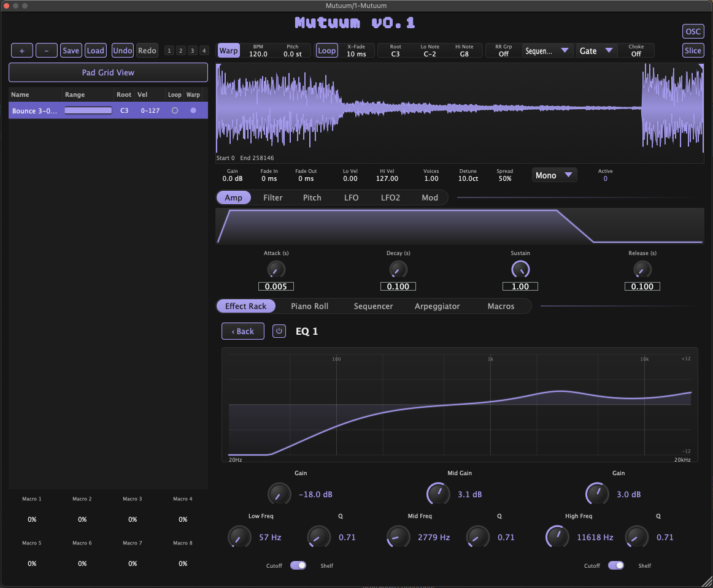Image resolution: width=713 pixels, height=588 pixels.
Task: Go Back from EQ 1
Action: coord(243,331)
